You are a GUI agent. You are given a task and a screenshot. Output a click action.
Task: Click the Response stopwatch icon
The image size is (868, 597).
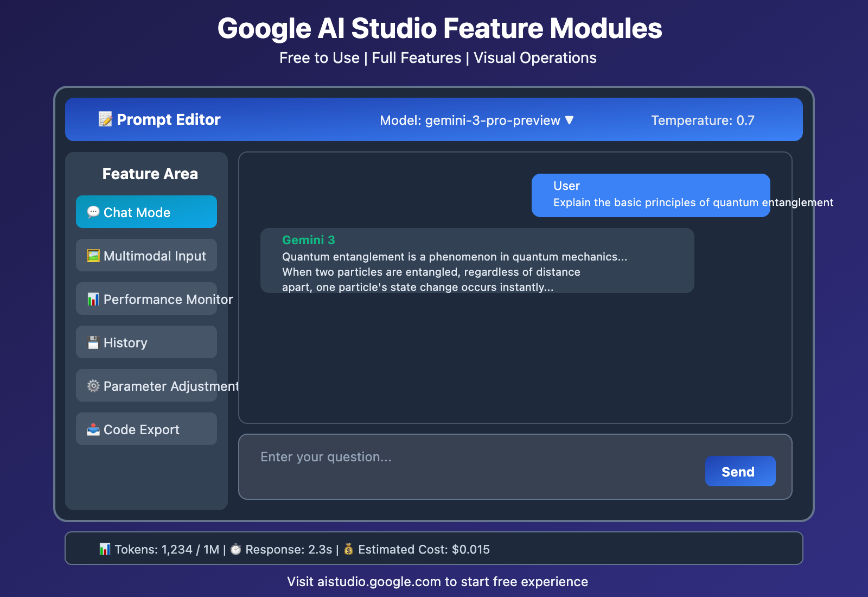[x=235, y=549]
